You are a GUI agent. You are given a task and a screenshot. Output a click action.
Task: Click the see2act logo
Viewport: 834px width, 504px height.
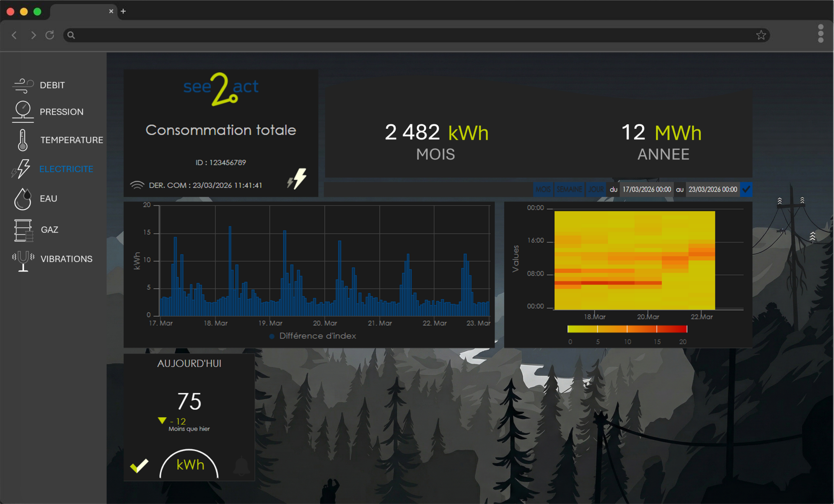[x=221, y=89]
